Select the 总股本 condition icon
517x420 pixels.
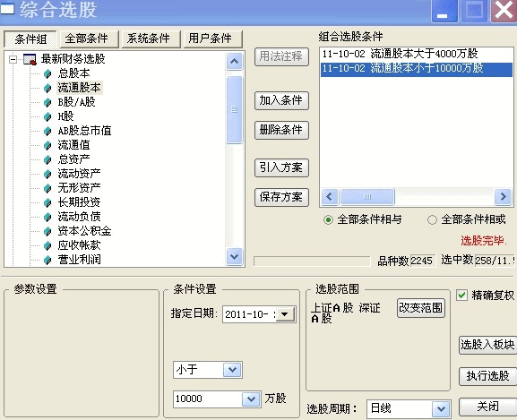47,73
